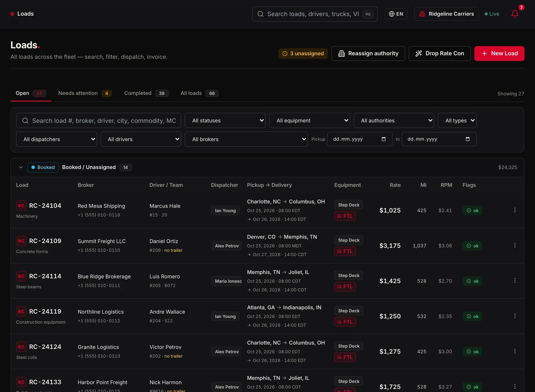Open the All brokers dropdown
Viewport: 535px width, 392px height.
tap(246, 139)
